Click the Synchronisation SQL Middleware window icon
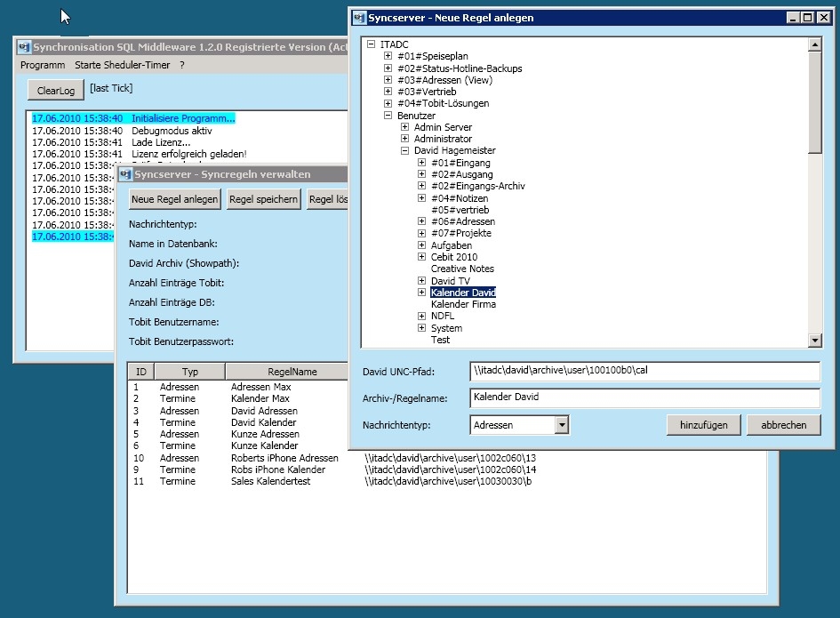Screen dimensions: 840x618 pyautogui.click(x=25, y=47)
